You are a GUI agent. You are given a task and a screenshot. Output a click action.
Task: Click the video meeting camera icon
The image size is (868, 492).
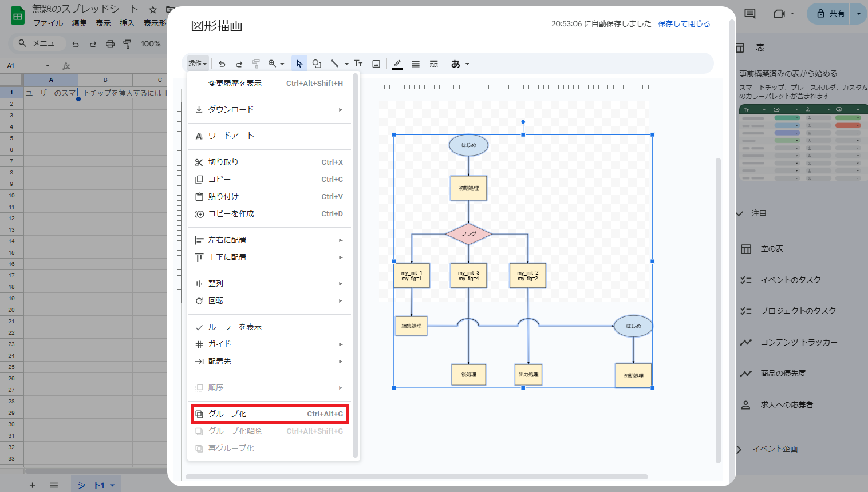[x=779, y=14]
